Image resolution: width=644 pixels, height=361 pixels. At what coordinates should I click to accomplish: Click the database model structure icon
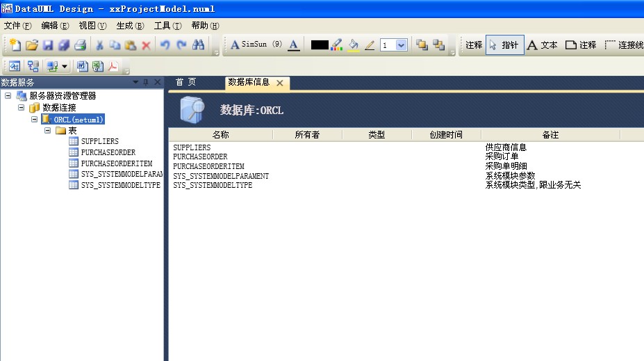point(33,66)
